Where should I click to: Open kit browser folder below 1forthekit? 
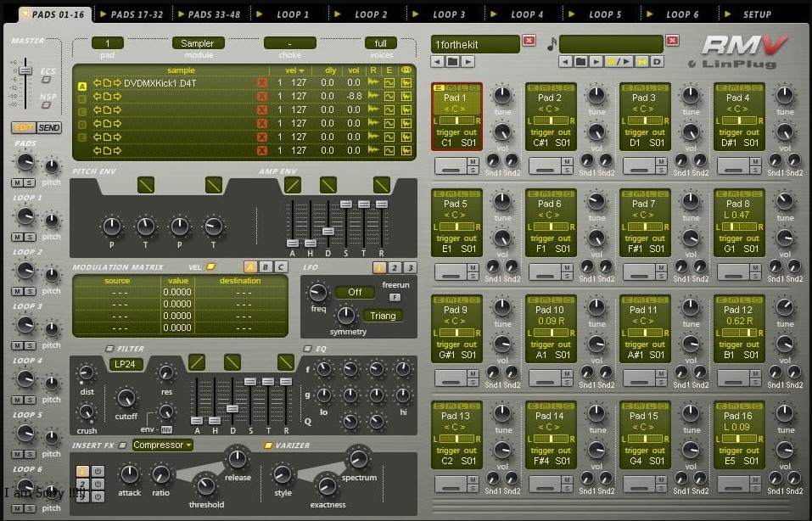click(x=452, y=62)
